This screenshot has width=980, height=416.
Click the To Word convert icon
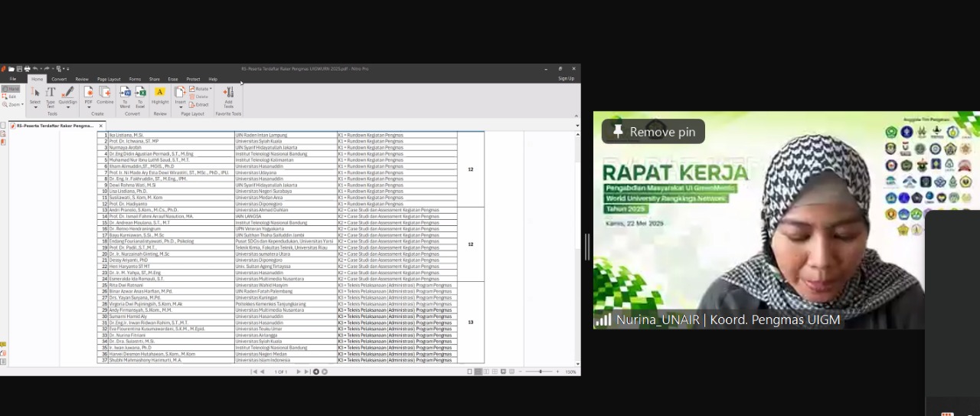click(x=125, y=95)
